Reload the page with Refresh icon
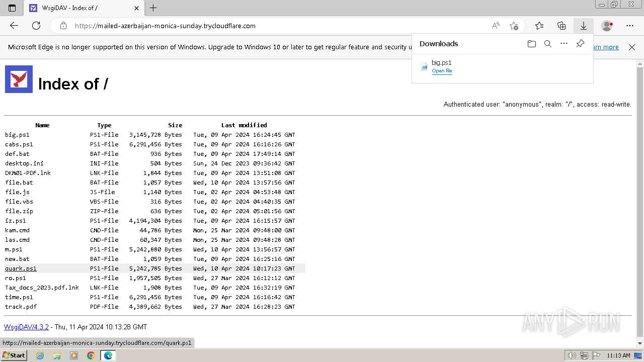Screen dimensions: 644x362 pyautogui.click(x=36, y=26)
